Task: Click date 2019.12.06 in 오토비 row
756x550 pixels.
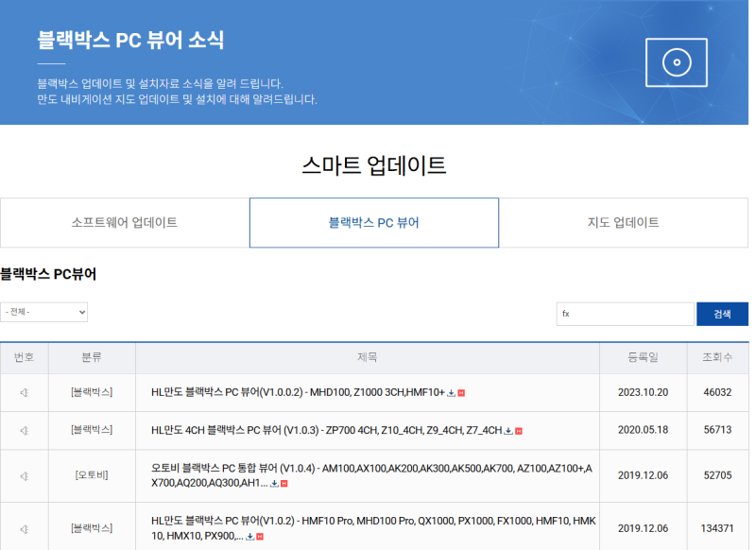Action: [644, 475]
